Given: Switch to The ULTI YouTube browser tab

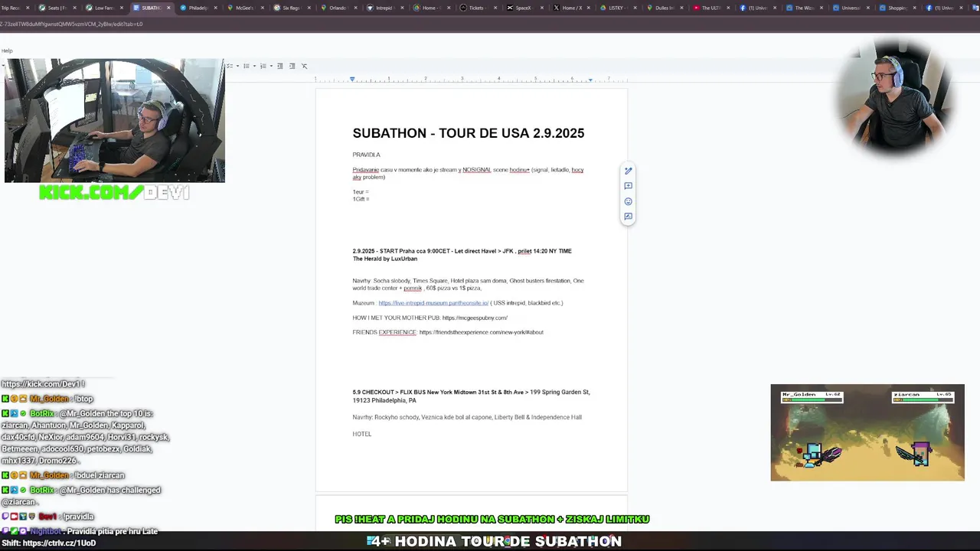Looking at the screenshot, I should 711,8.
